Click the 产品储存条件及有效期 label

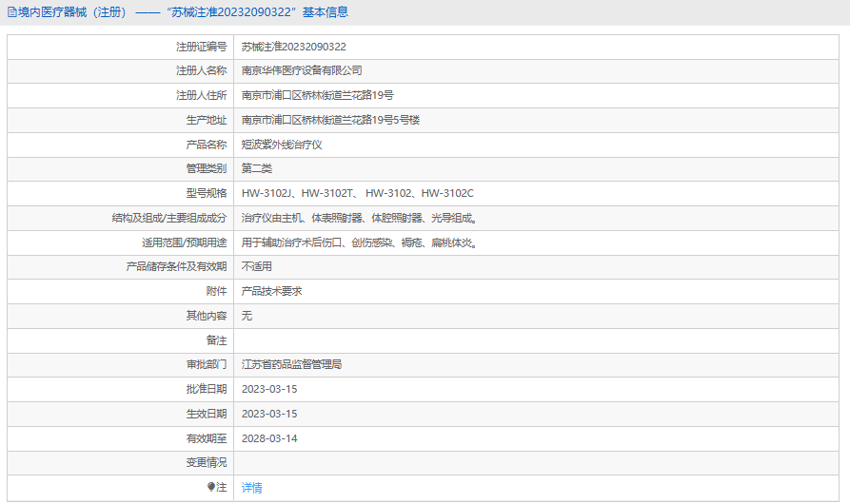(176, 266)
